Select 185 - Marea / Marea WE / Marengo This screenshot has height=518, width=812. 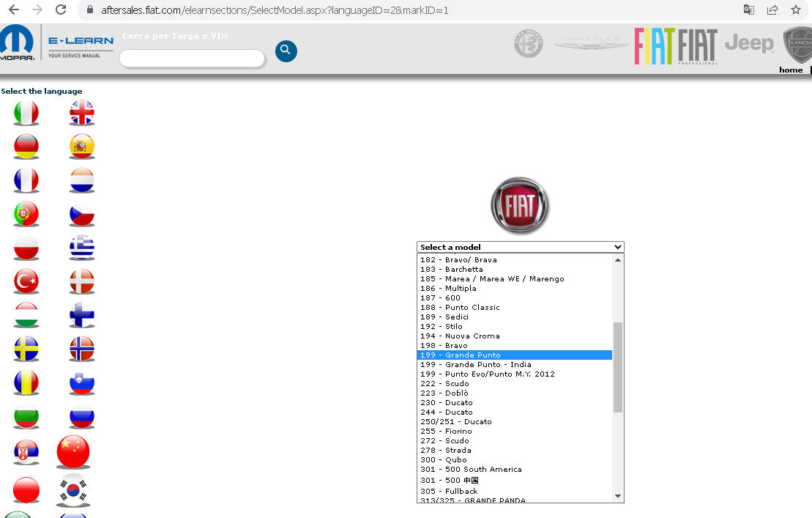click(x=515, y=278)
